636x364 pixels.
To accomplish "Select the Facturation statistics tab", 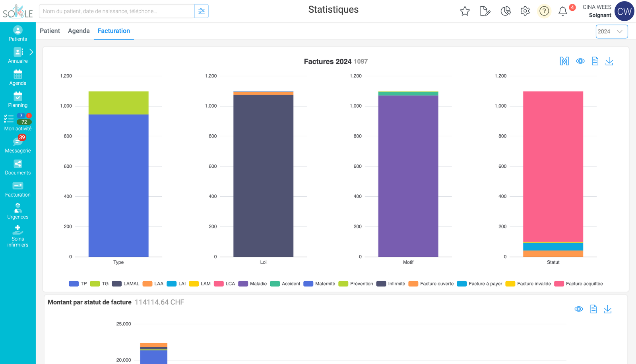I will pos(114,31).
